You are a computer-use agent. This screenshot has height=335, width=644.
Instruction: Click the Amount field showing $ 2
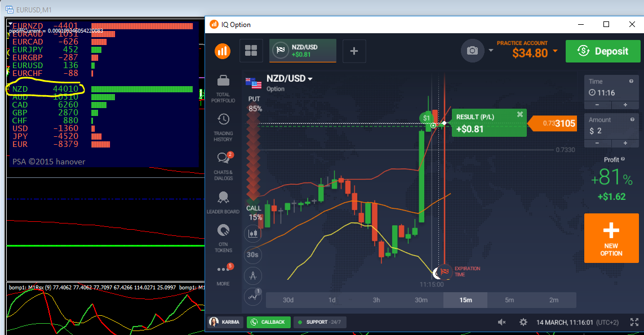point(611,127)
